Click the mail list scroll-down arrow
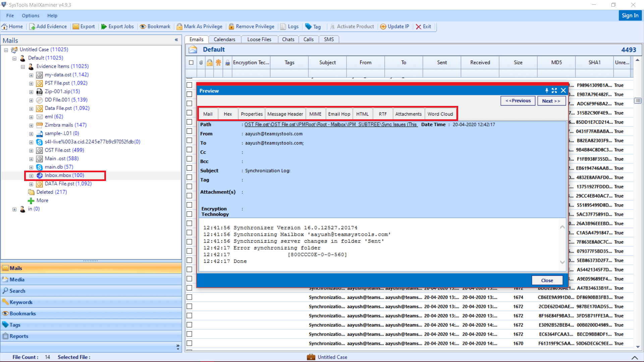 pos(638,347)
